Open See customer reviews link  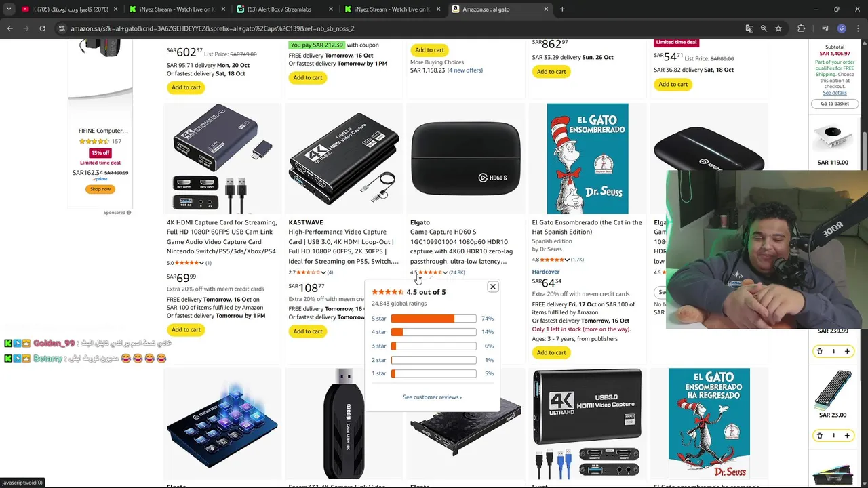432,397
